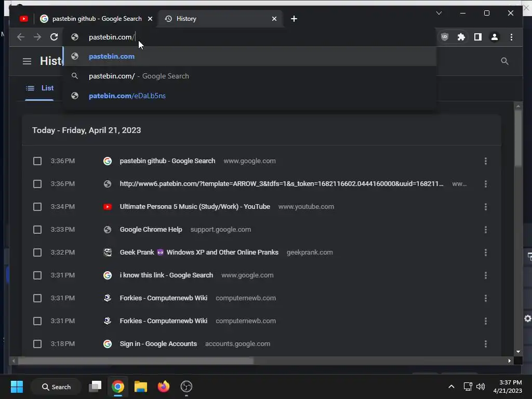Image resolution: width=532 pixels, height=399 pixels.
Task: Open Windows taskbar Search box
Action: coord(56,387)
